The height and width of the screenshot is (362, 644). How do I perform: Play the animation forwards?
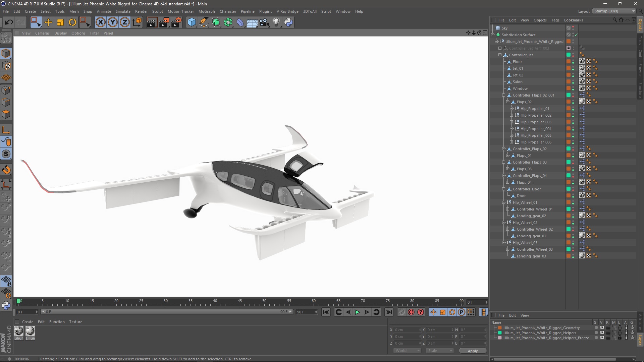(358, 312)
